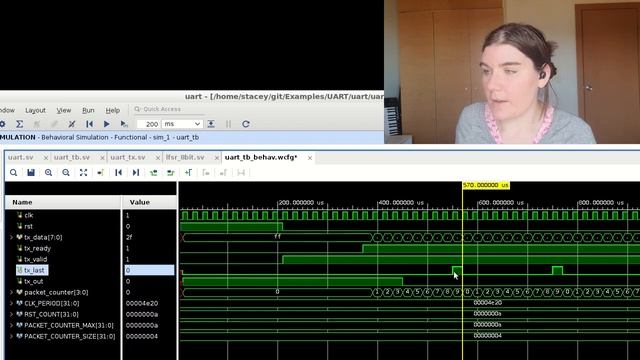The width and height of the screenshot is (640, 360).
Task: Click the next marker icon
Action: [x=223, y=173]
